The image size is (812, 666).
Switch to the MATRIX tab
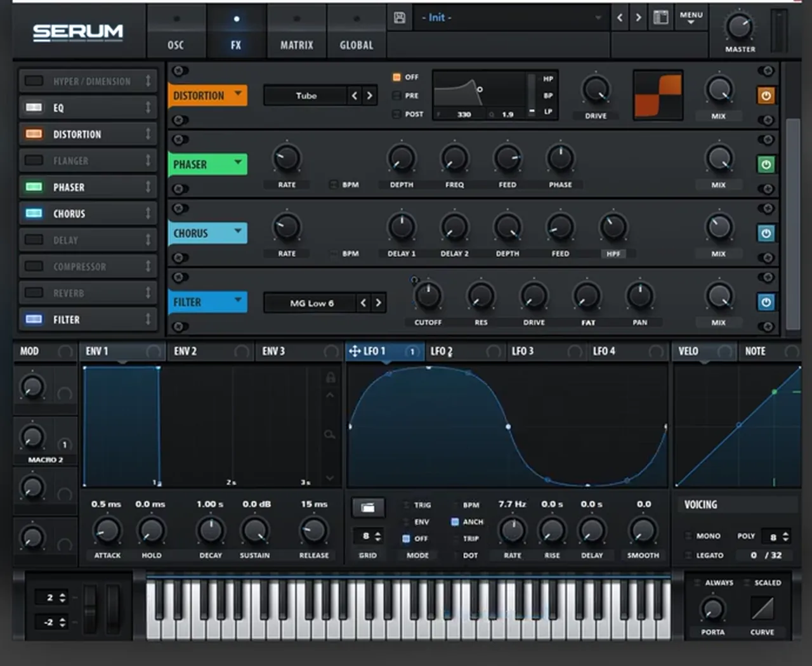pyautogui.click(x=296, y=32)
